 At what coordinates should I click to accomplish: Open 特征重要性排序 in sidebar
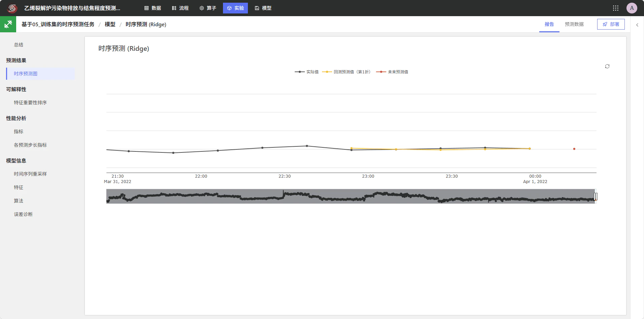coord(30,103)
